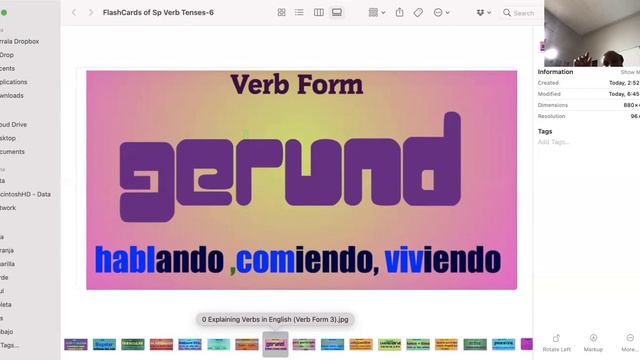Select the Trabajo tag in the sidebar
The width and height of the screenshot is (640, 360).
tap(7, 331)
